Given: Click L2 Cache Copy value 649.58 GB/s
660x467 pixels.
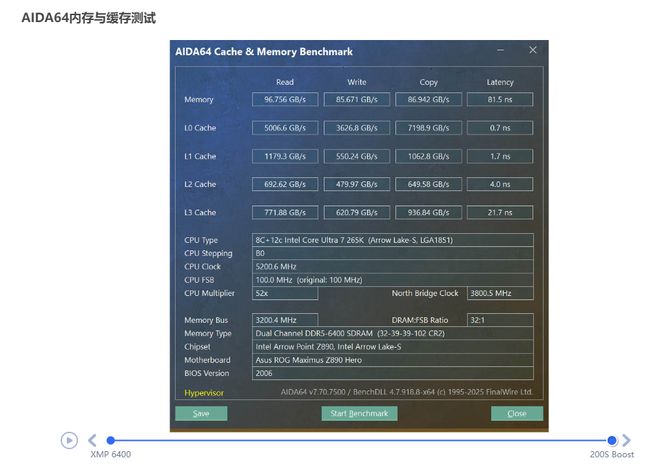Looking at the screenshot, I should pyautogui.click(x=428, y=184).
